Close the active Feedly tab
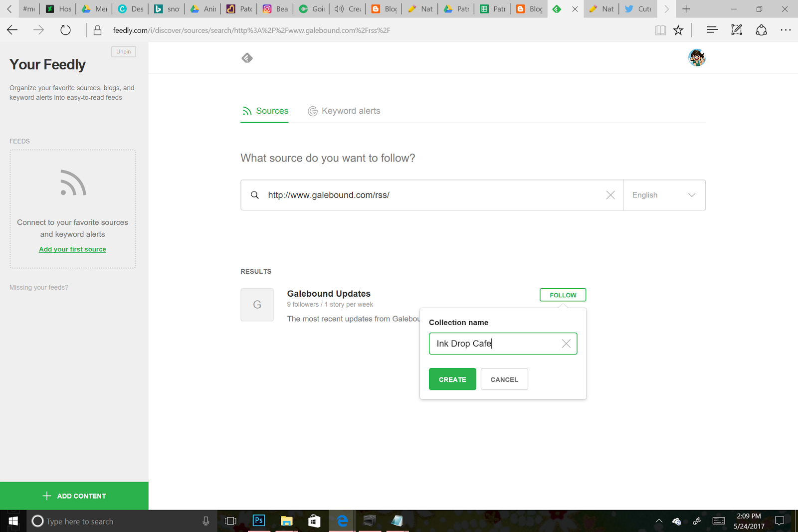This screenshot has height=532, width=798. click(x=575, y=9)
